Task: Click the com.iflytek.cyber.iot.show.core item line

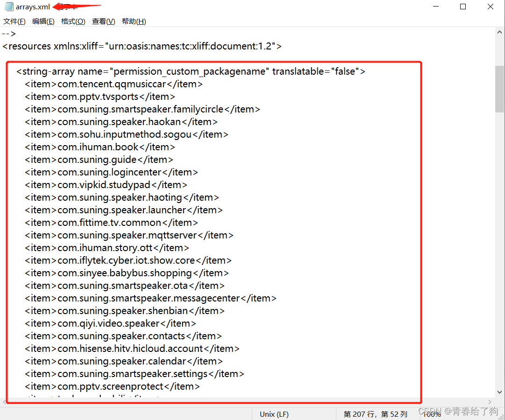Action: click(128, 260)
